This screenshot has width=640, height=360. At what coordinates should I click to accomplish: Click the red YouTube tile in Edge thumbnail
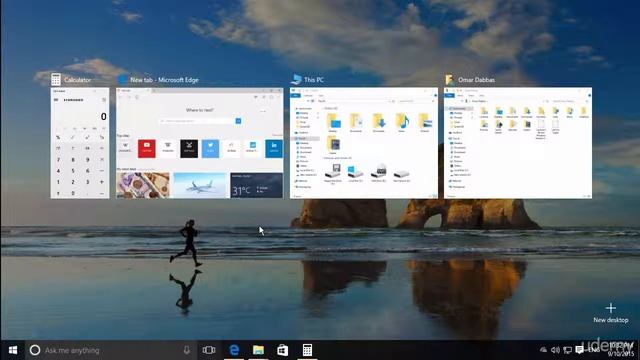(x=147, y=149)
